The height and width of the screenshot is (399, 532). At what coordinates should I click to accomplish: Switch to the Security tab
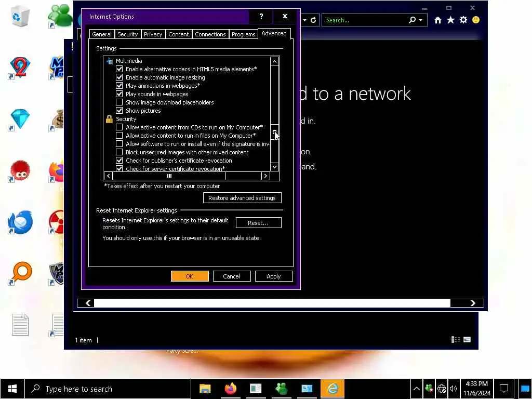[x=128, y=34]
